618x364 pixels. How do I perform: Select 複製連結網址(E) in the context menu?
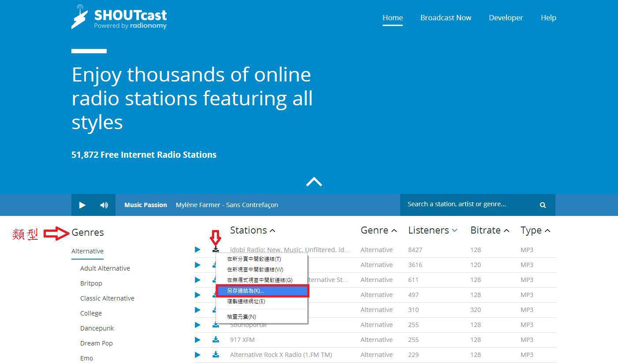[262, 301]
